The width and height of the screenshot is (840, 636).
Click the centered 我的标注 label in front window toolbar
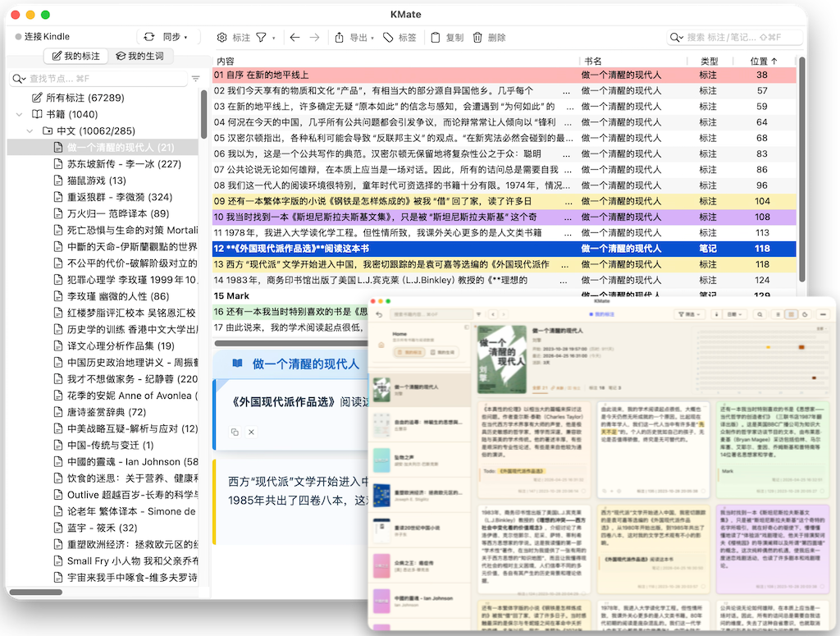[602, 314]
